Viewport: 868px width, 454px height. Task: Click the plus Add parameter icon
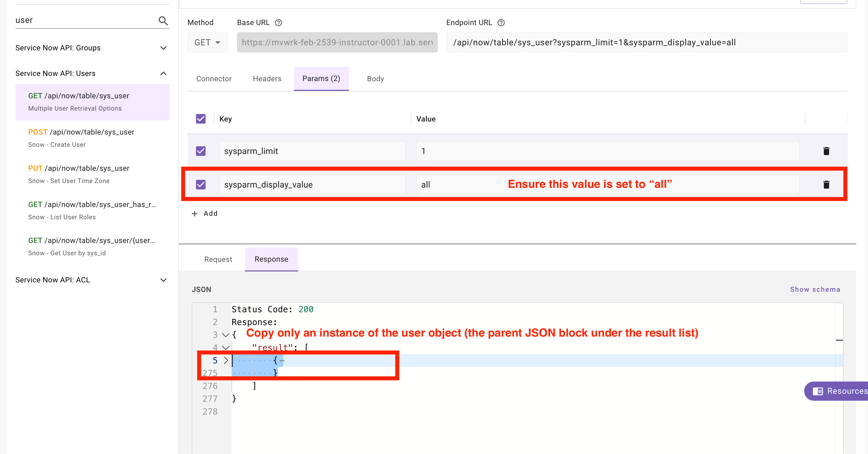tap(194, 213)
